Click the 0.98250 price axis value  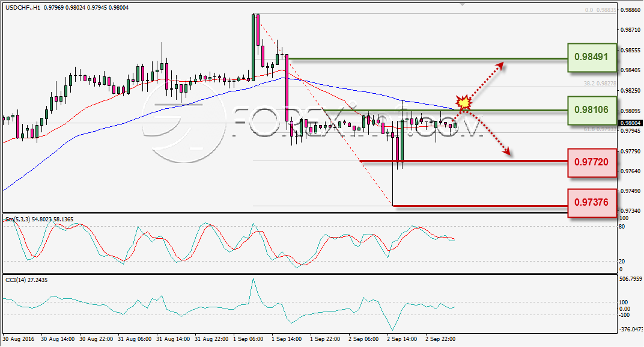(630, 90)
